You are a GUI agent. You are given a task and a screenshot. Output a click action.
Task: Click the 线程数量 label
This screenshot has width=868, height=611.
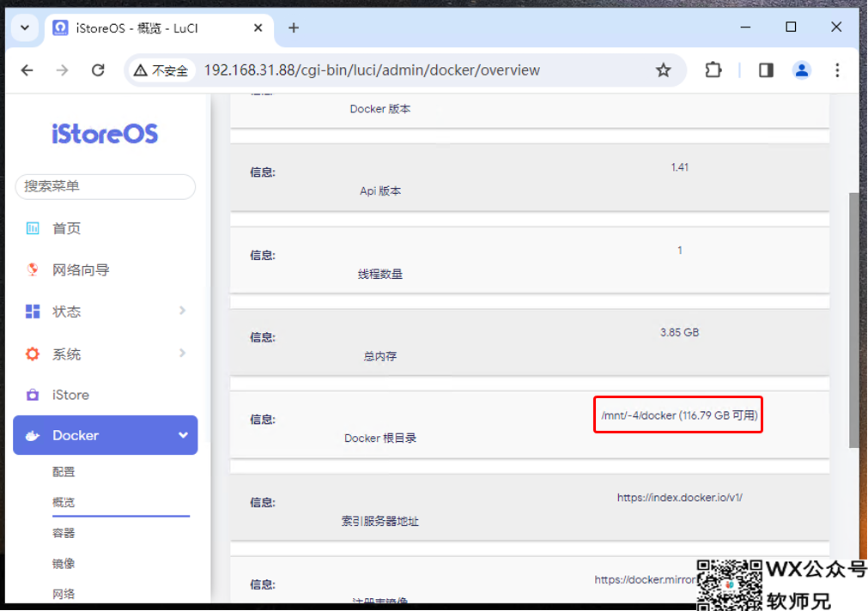[x=379, y=274]
